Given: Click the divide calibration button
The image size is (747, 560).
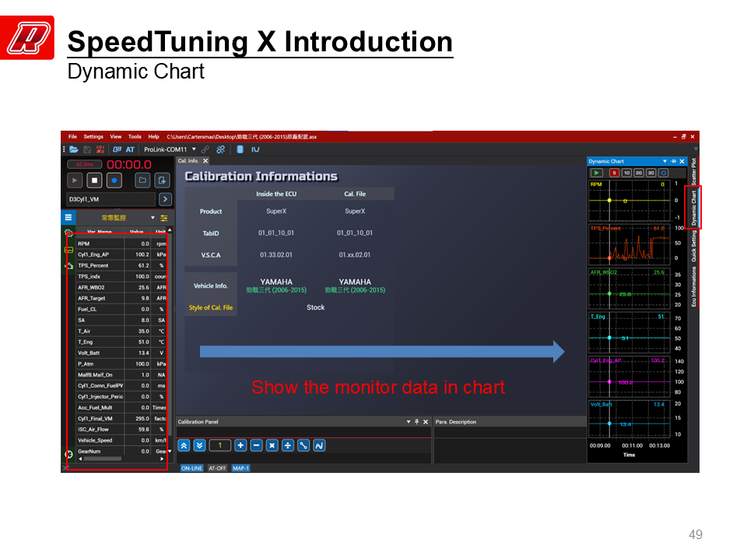Looking at the screenshot, I should coord(288,446).
